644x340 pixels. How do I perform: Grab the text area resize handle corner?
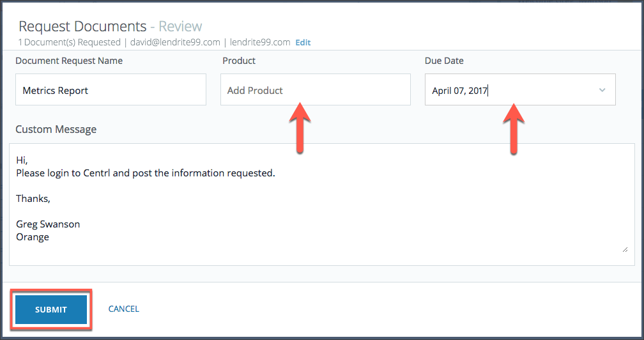pos(625,249)
